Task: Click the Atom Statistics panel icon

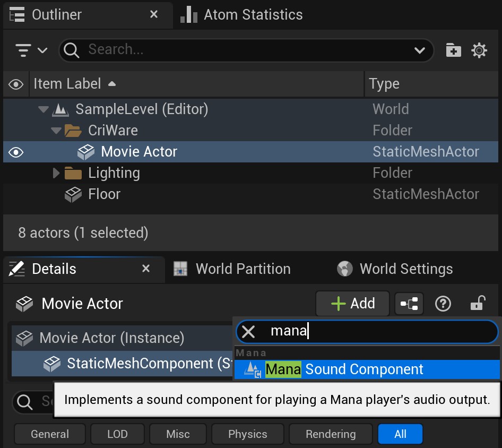Action: 189,15
